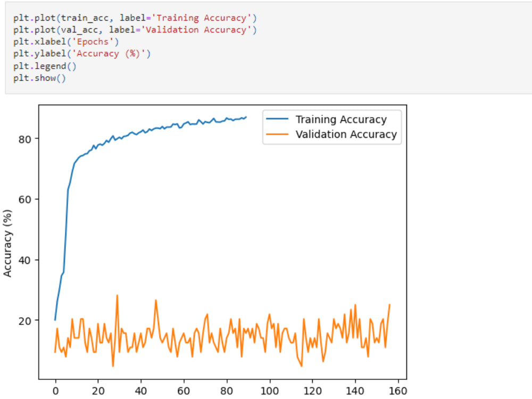The height and width of the screenshot is (399, 532).
Task: Click the y-axis tick label 40
Action: 25,260
